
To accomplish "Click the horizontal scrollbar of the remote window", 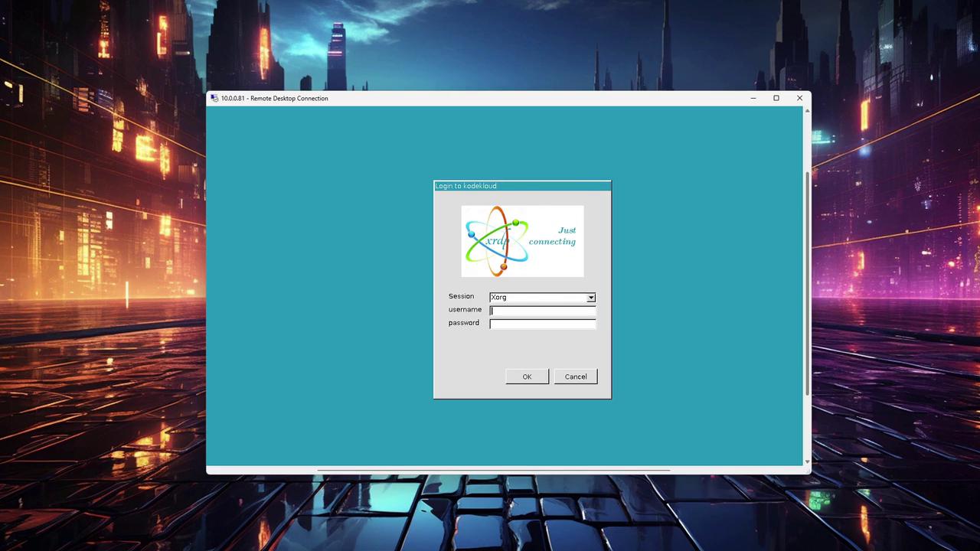I will point(494,470).
